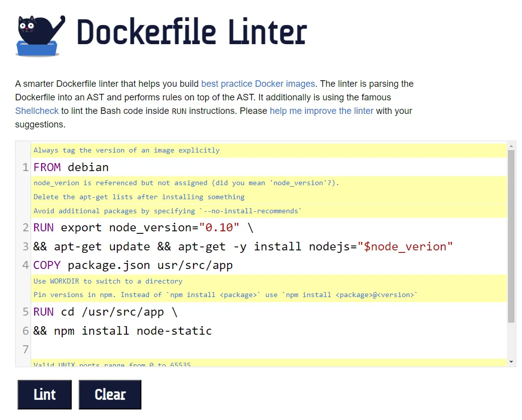This screenshot has height=420, width=522.
Task: Click line number 4 in the gutter
Action: [x=26, y=265]
